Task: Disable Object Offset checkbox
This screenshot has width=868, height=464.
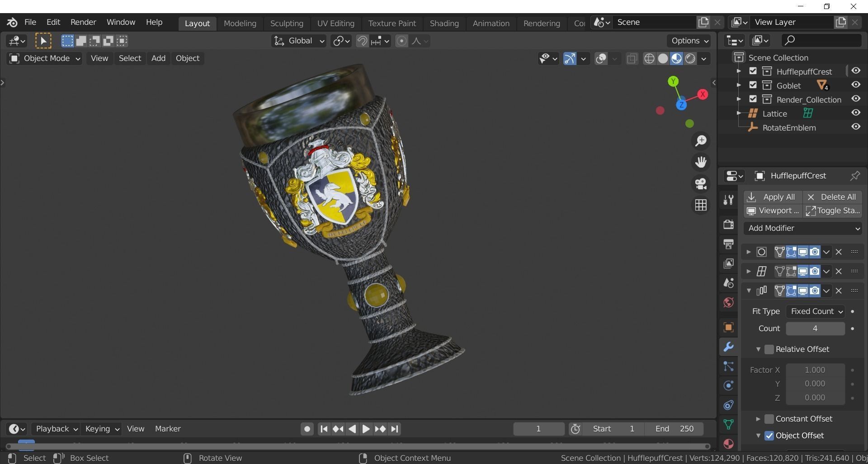Action: (769, 436)
